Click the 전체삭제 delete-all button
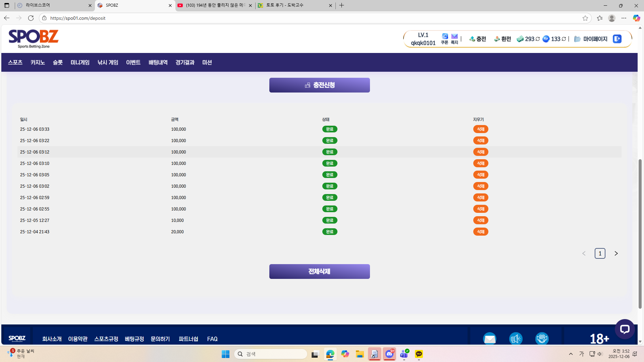The image size is (644, 362). (319, 271)
